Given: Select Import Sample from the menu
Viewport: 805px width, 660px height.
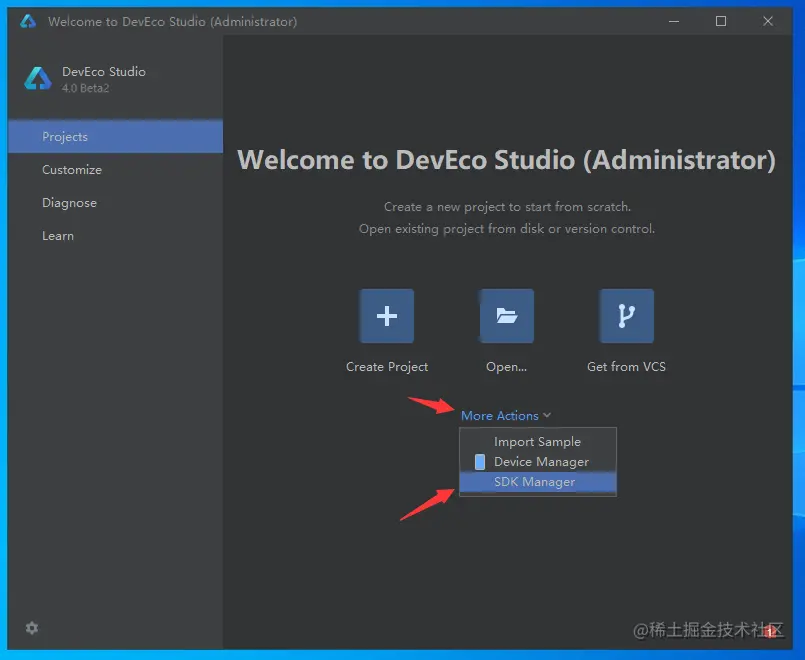Looking at the screenshot, I should pyautogui.click(x=538, y=442).
